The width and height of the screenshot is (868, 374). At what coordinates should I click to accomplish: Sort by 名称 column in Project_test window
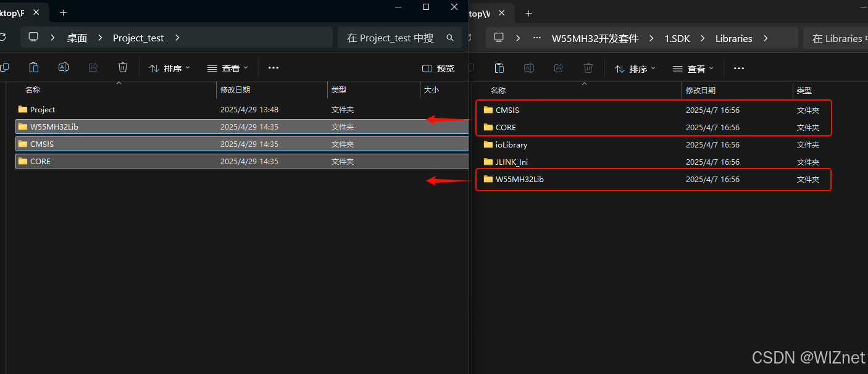pos(33,89)
